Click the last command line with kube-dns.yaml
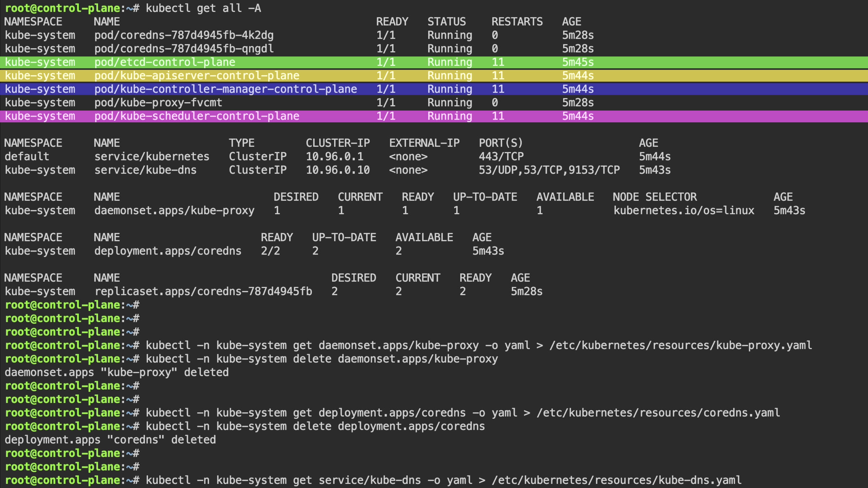This screenshot has height=488, width=868. pyautogui.click(x=443, y=480)
